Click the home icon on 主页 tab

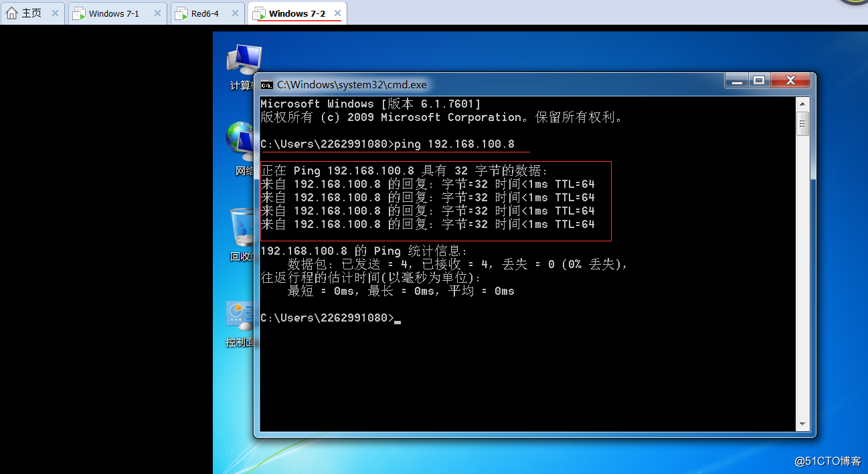(x=12, y=13)
